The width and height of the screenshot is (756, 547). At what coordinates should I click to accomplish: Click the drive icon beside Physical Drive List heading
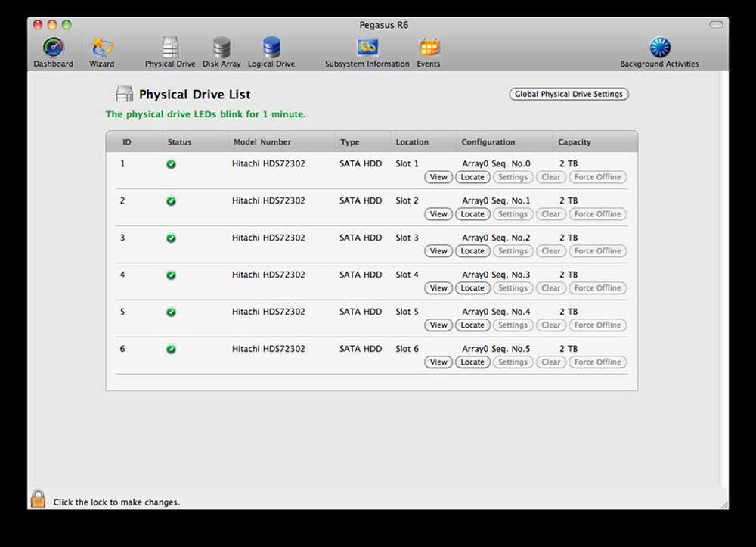[125, 94]
